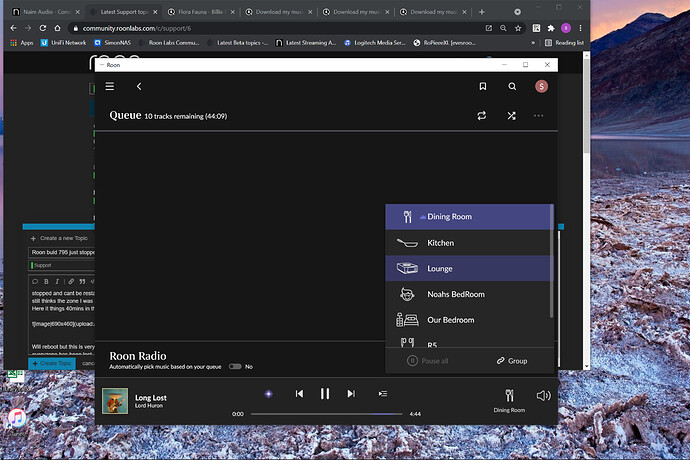Open the Chrome zoom magnifier icon
690x460 pixels.
pos(503,28)
